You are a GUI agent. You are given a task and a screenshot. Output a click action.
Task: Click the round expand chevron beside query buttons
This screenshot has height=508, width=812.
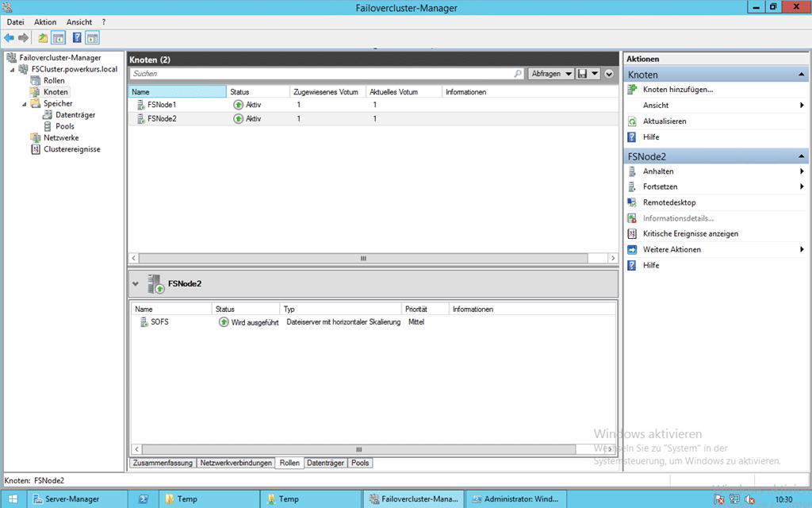click(x=609, y=74)
